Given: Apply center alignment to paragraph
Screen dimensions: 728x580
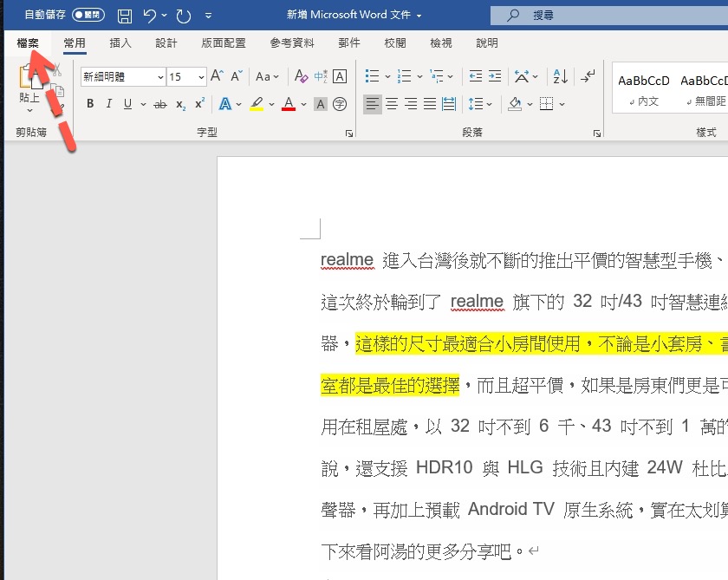Looking at the screenshot, I should [392, 105].
